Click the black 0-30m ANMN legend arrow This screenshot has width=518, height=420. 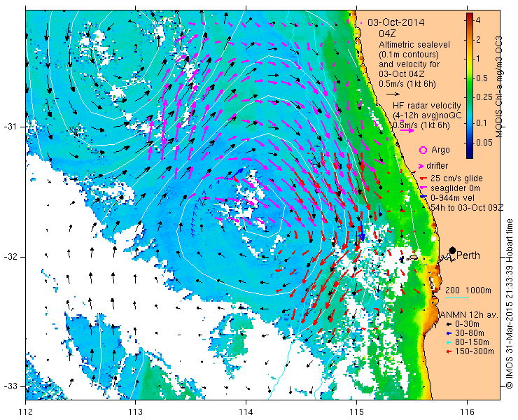448,325
